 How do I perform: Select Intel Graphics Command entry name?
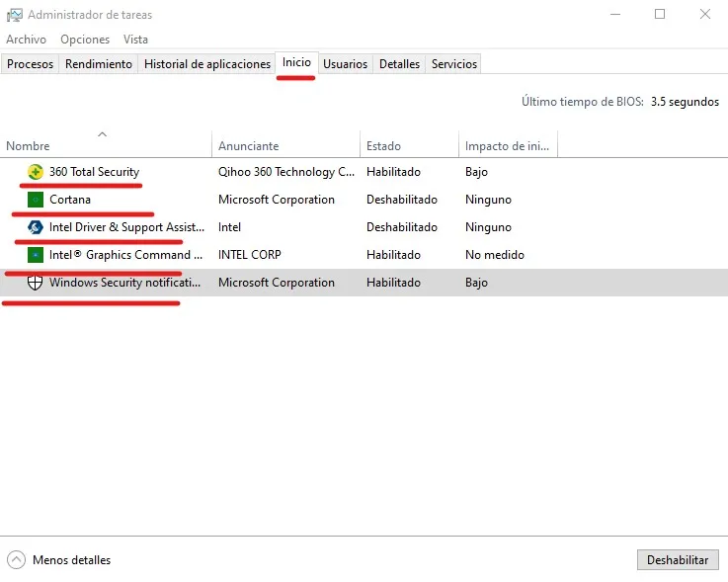click(125, 255)
